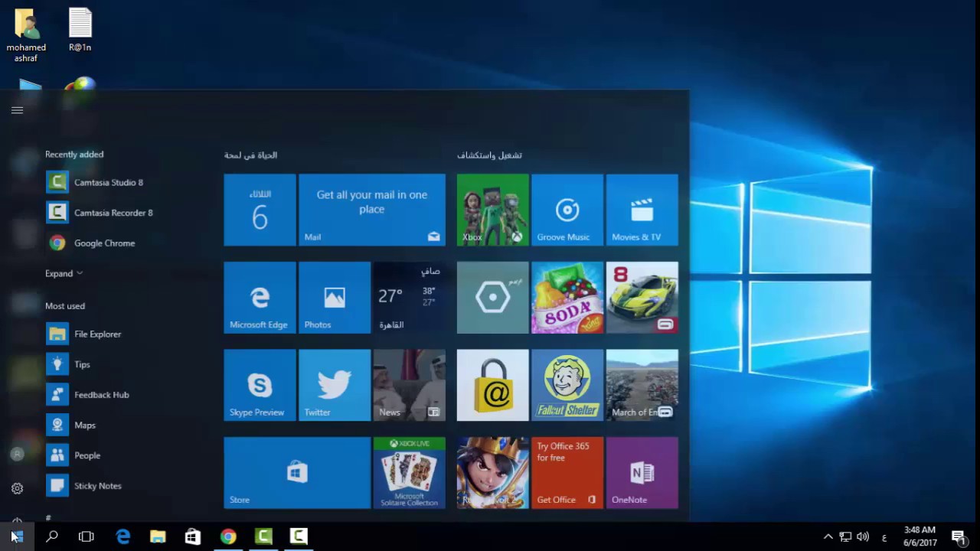Click the user account avatar icon
This screenshot has width=980, height=551.
pyautogui.click(x=17, y=454)
